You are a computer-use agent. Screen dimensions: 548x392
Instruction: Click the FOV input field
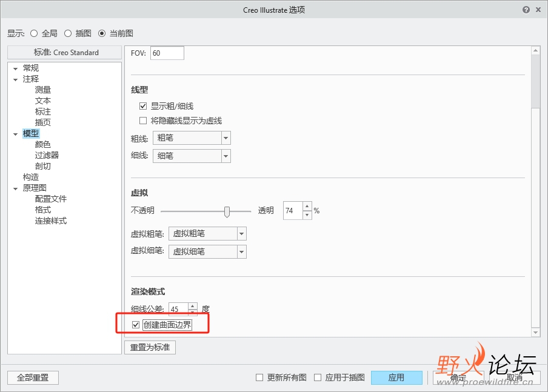167,53
